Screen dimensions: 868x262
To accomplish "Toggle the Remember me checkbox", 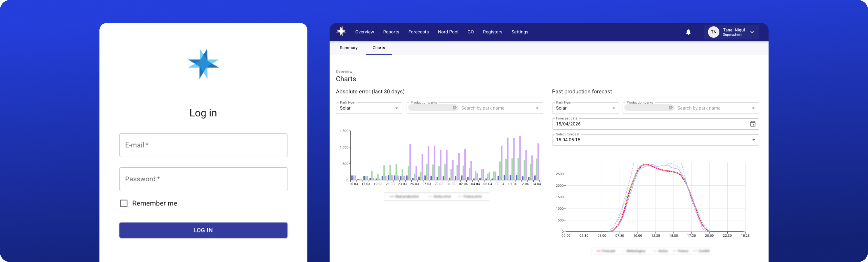I will (x=124, y=204).
